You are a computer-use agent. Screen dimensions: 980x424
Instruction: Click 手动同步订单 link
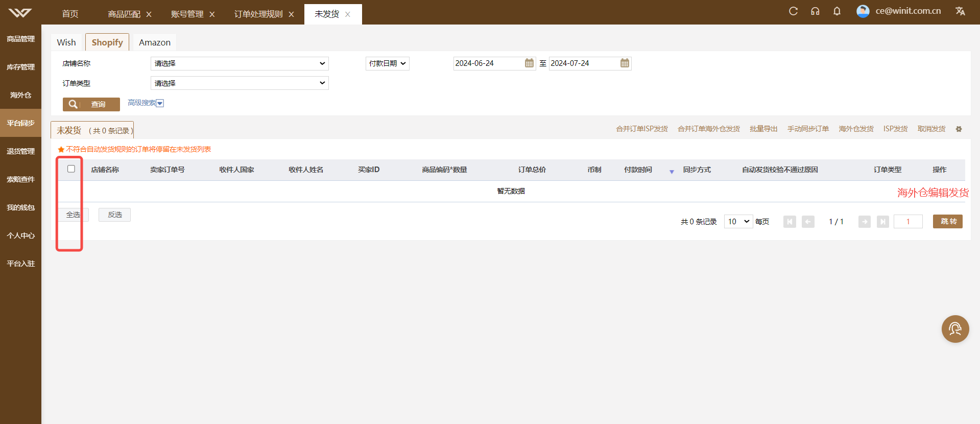[x=808, y=129]
